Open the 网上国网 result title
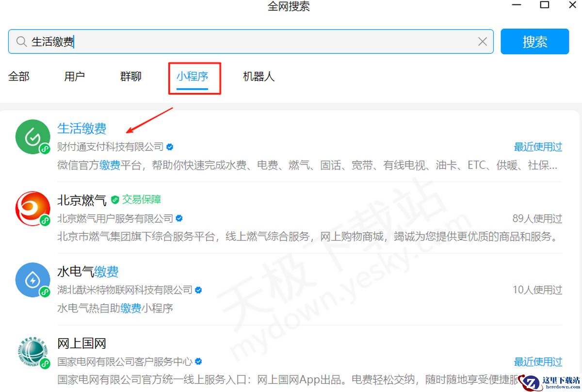This screenshot has height=392, width=582. 82,343
